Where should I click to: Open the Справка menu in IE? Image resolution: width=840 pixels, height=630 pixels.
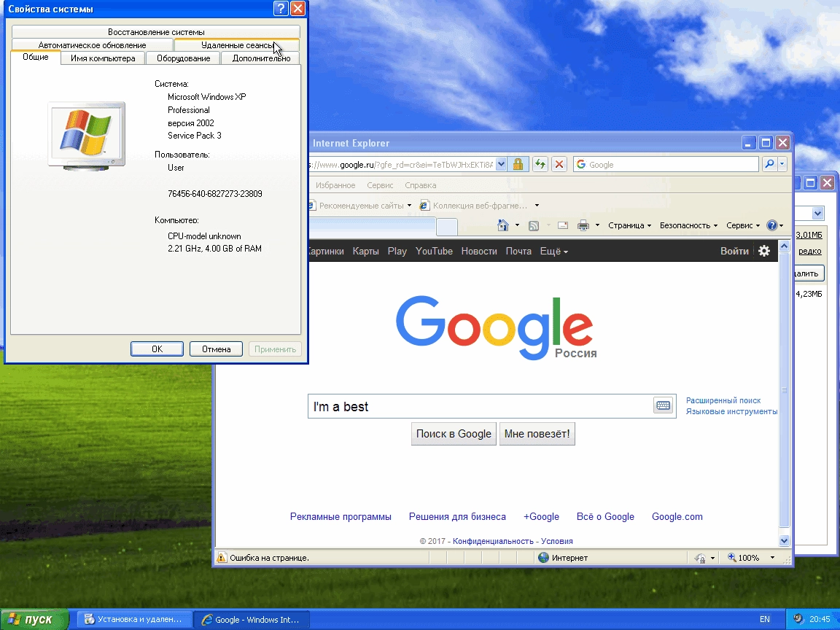[421, 185]
